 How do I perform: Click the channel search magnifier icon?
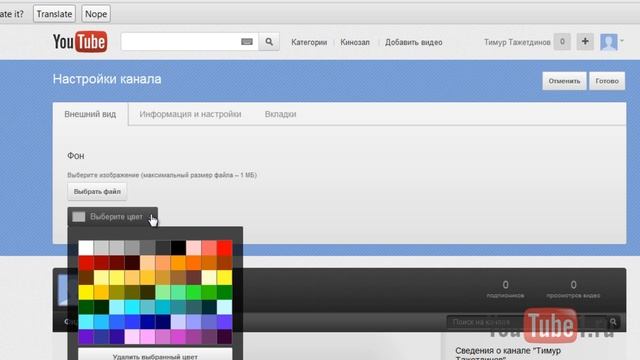[x=613, y=322]
